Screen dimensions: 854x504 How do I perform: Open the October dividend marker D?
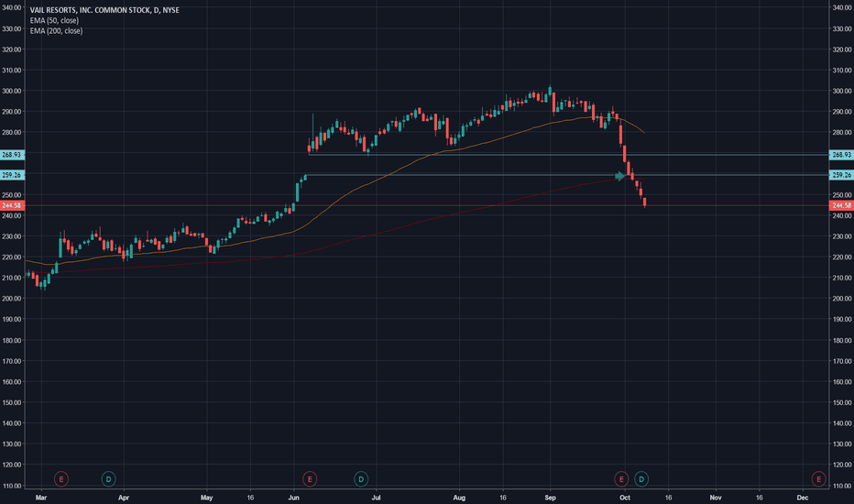[x=641, y=479]
